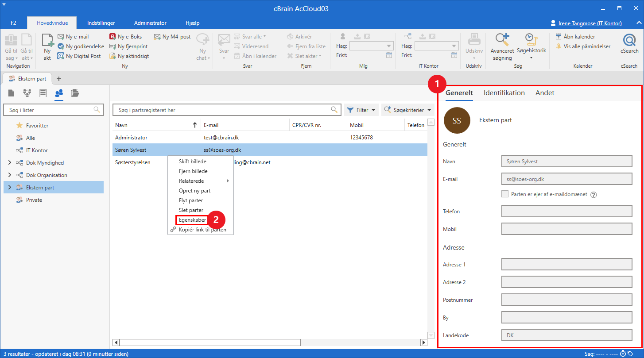644x358 pixels.
Task: Open the Filter dropdown
Action: pos(361,110)
